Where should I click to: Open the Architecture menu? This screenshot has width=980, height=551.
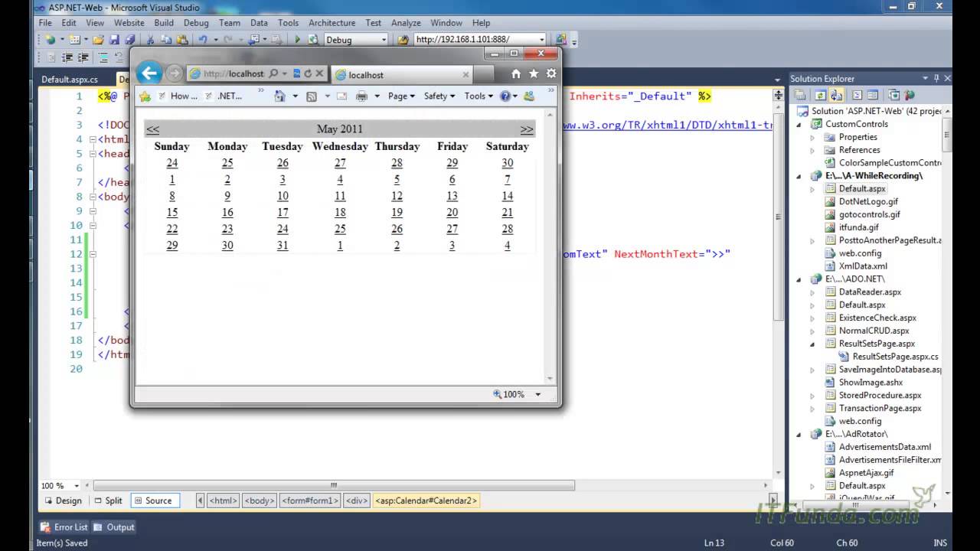pos(332,23)
